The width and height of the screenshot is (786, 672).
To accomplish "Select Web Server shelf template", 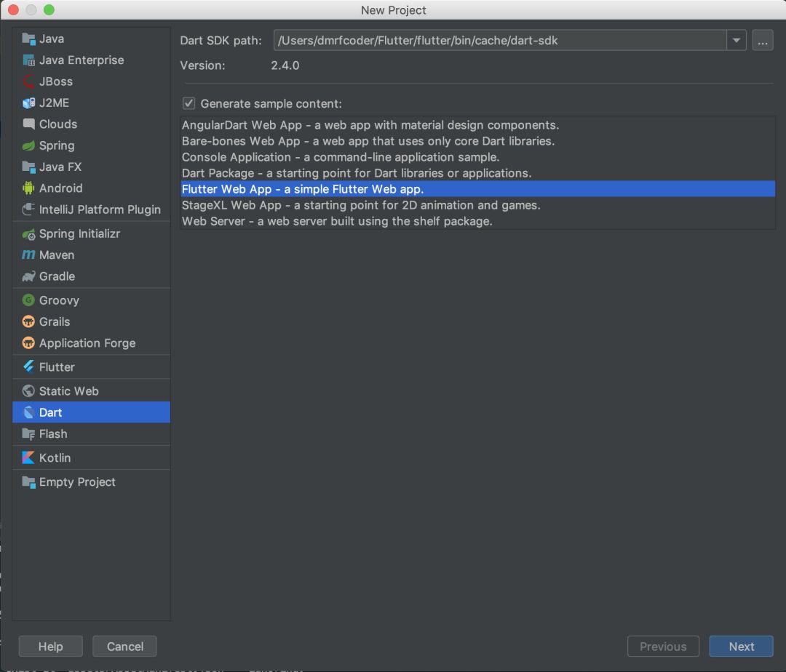I will [x=477, y=221].
